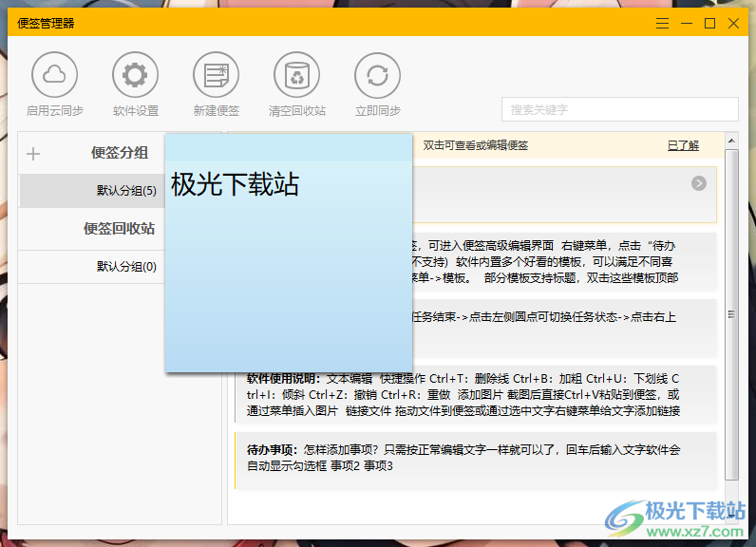Click in the keyword search field
The height and width of the screenshot is (547, 756).
[619, 109]
